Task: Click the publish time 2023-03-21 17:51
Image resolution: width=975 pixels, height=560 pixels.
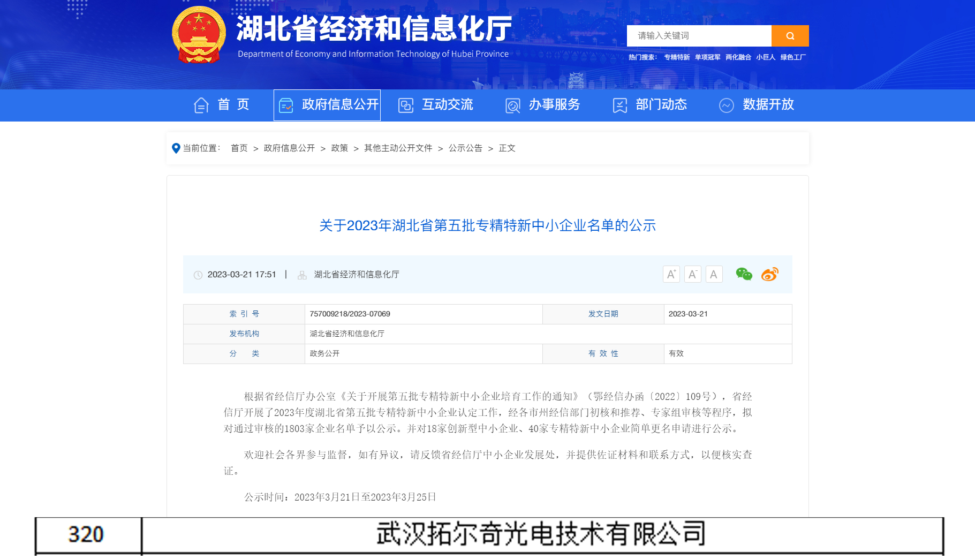Action: [242, 275]
